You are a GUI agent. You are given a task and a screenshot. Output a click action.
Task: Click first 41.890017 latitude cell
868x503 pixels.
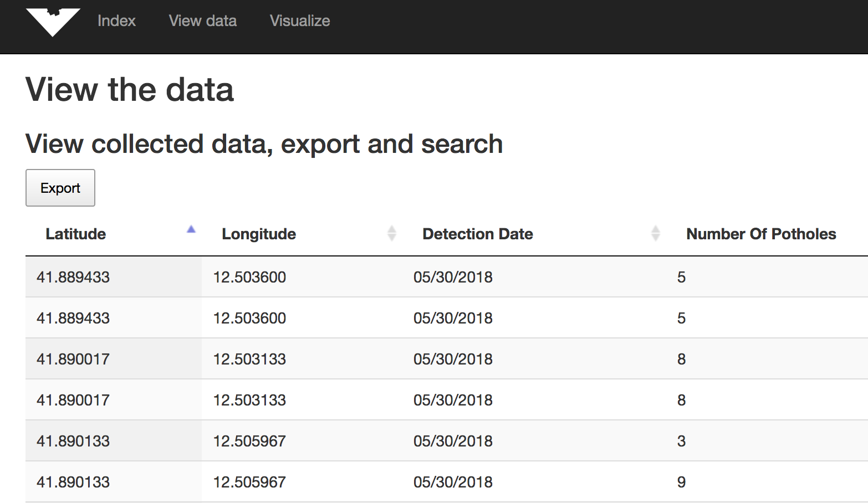coord(73,359)
